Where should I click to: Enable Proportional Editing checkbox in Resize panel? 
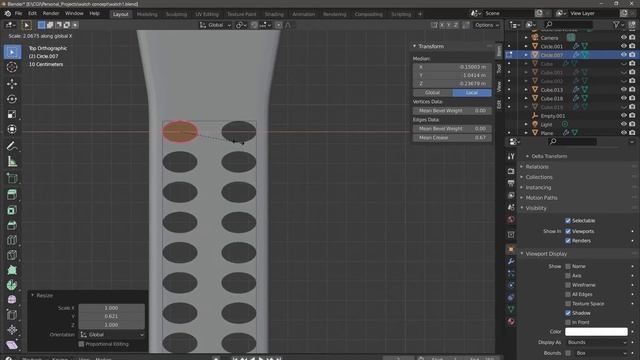click(x=81, y=344)
